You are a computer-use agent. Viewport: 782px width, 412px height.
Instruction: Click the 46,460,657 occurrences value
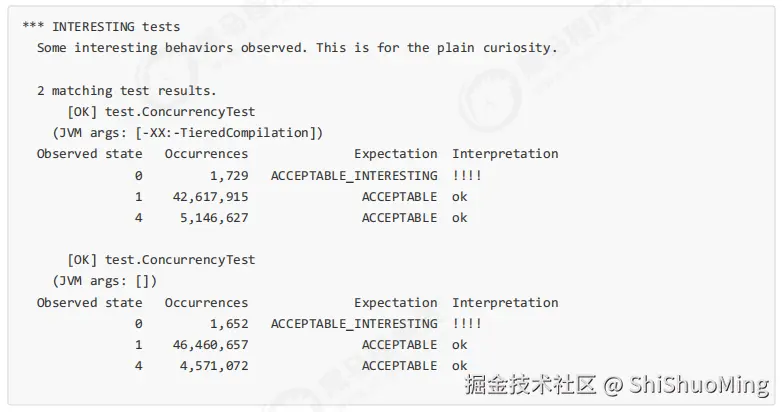(x=210, y=345)
